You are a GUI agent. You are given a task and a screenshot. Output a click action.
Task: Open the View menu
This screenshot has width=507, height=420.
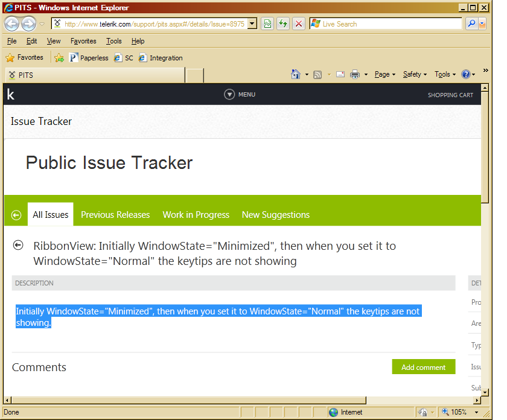click(x=53, y=41)
